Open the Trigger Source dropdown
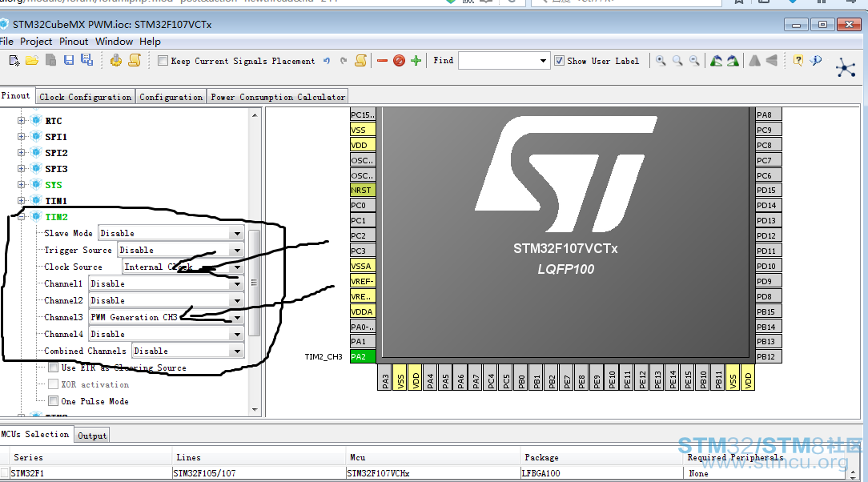 click(x=237, y=250)
